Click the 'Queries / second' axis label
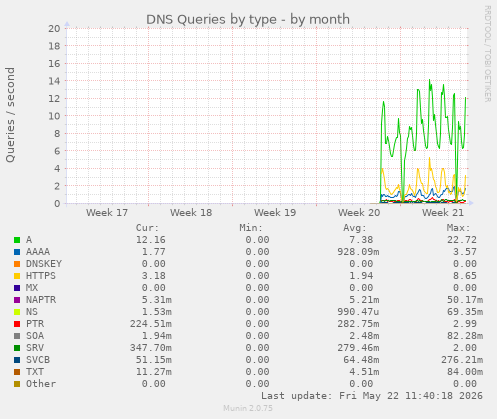Viewport: 497px width, 419px height. click(x=10, y=115)
